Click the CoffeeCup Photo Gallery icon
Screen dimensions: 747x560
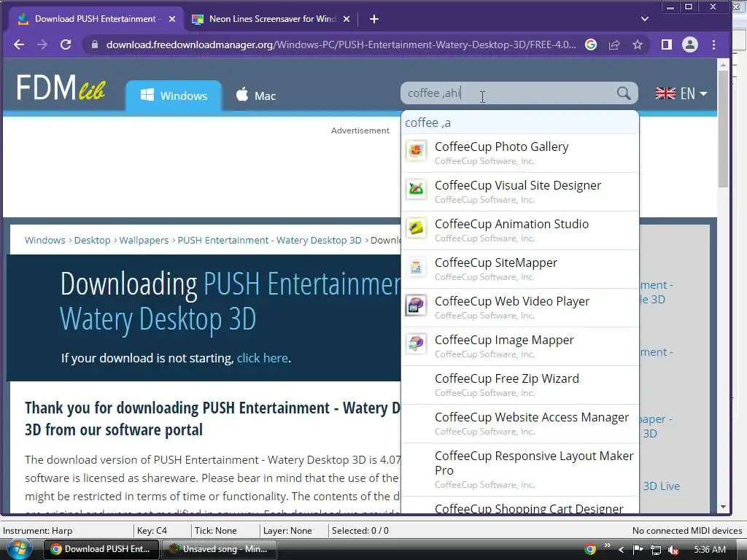416,151
